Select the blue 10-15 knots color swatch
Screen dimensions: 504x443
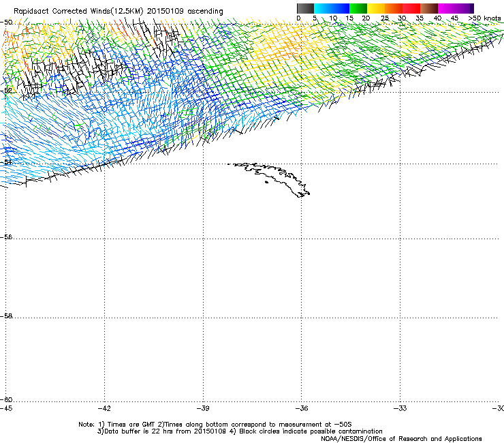point(341,8)
